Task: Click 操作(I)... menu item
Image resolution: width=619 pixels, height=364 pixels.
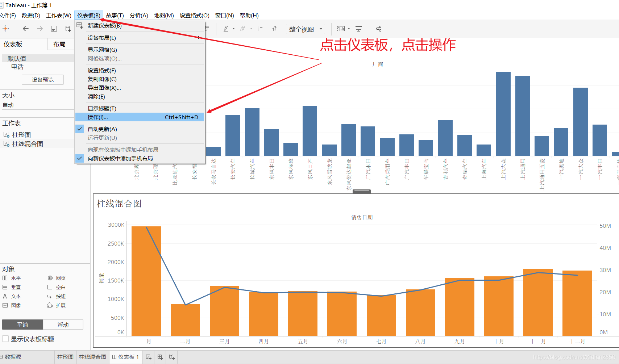Action: click(139, 117)
